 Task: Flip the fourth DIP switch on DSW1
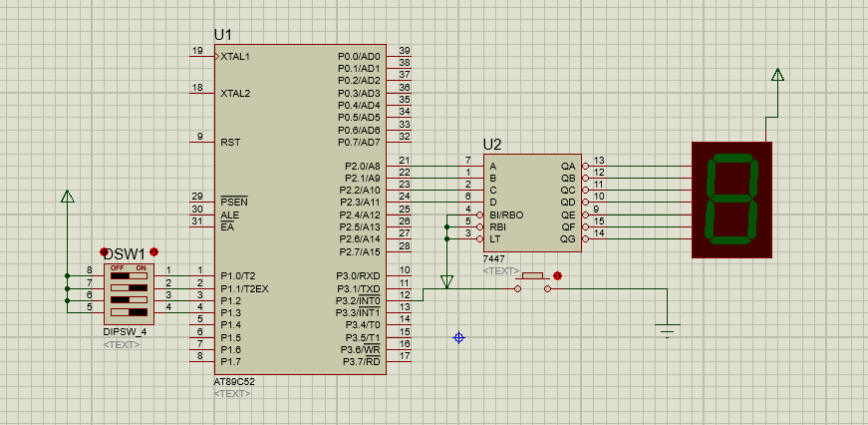tap(129, 312)
